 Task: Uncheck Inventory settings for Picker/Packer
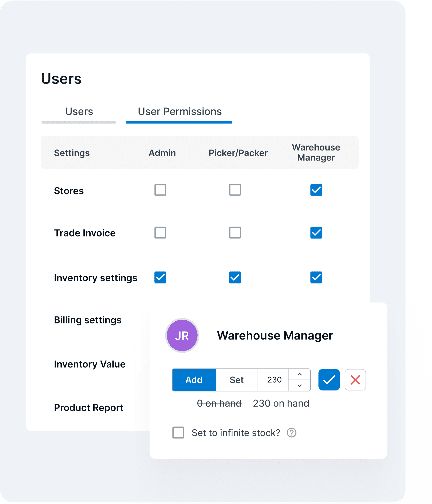pos(235,277)
